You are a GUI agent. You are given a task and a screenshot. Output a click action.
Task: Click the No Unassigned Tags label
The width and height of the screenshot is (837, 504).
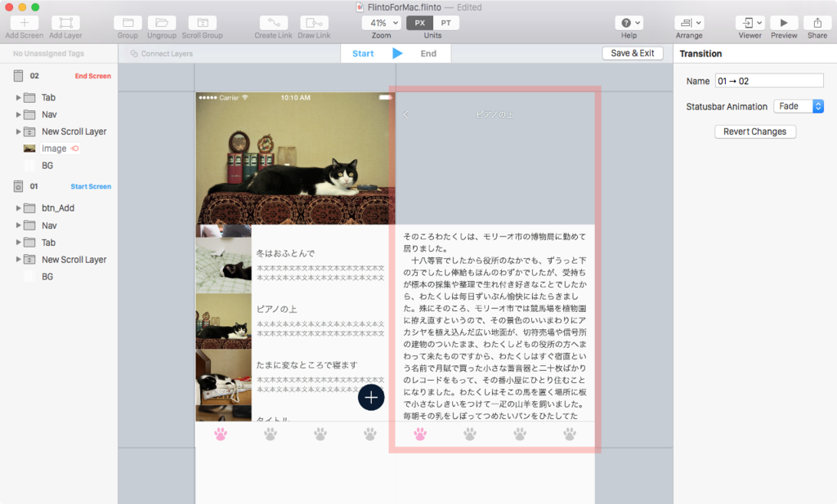48,53
